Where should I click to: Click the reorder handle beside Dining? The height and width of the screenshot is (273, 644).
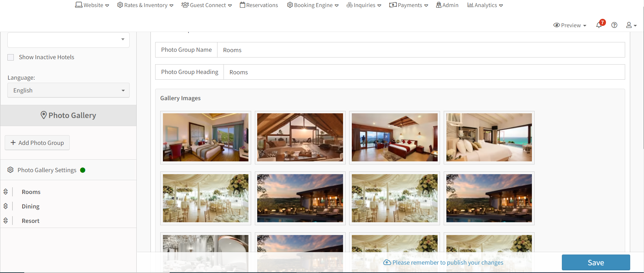[x=6, y=206]
